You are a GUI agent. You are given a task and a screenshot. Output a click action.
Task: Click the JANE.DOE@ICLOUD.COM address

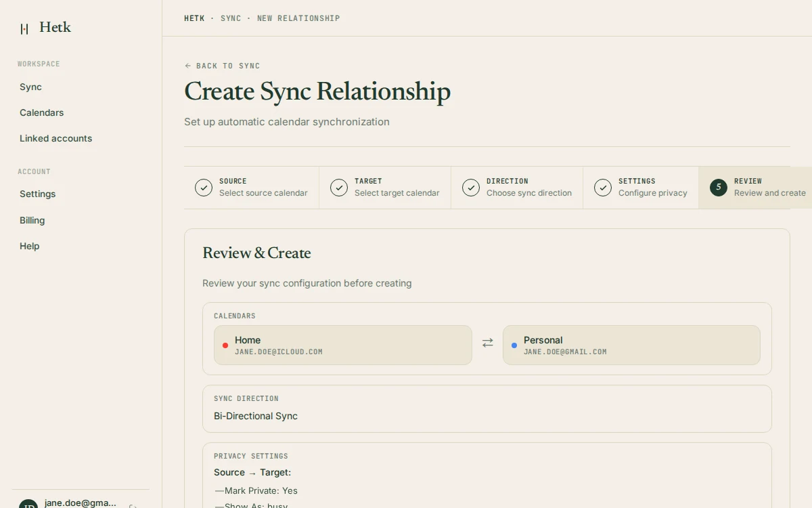tap(279, 352)
